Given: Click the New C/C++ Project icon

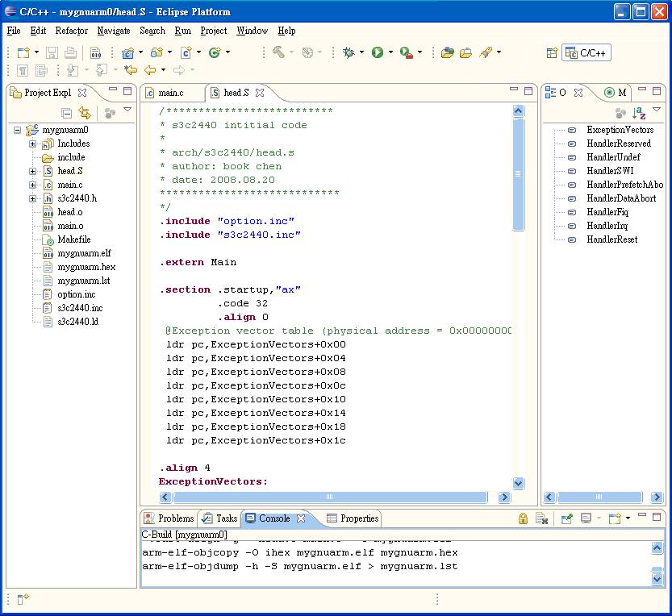Looking at the screenshot, I should point(127,52).
